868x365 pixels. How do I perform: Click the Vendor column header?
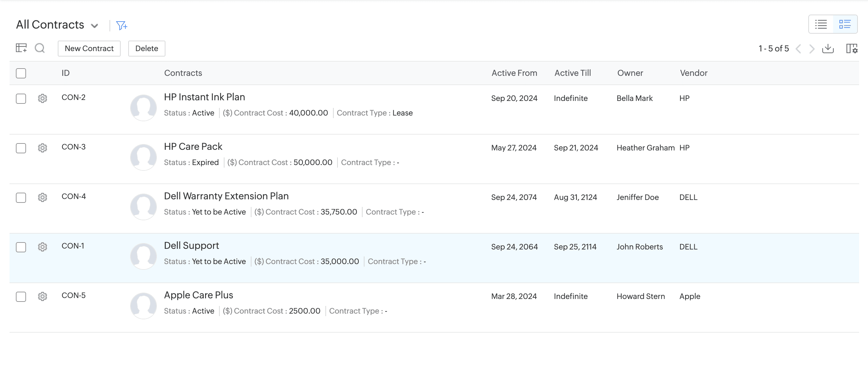point(693,73)
